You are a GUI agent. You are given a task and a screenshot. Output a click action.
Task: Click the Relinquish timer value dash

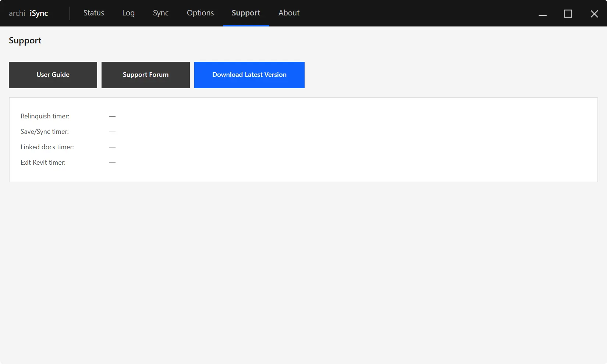click(x=112, y=116)
